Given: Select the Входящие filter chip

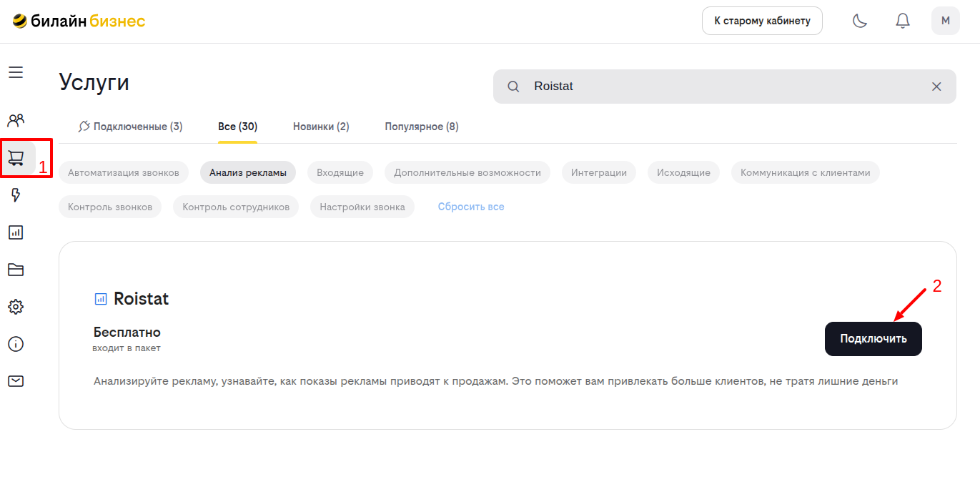Looking at the screenshot, I should coord(340,172).
